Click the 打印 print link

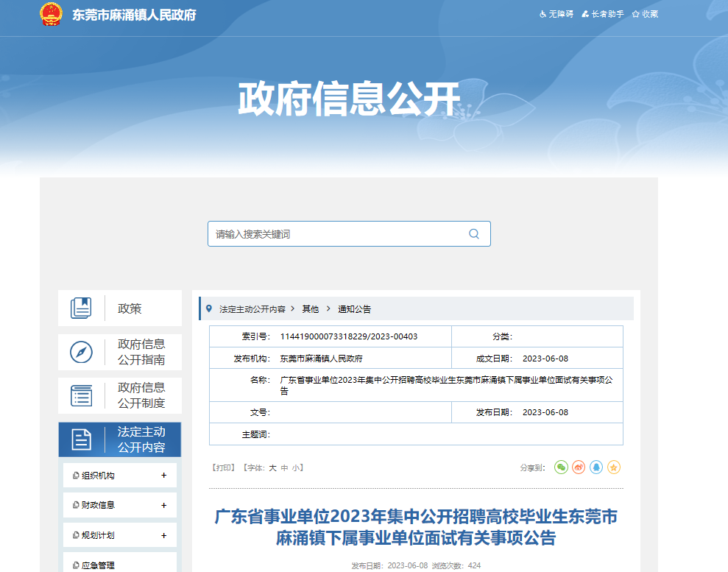223,468
